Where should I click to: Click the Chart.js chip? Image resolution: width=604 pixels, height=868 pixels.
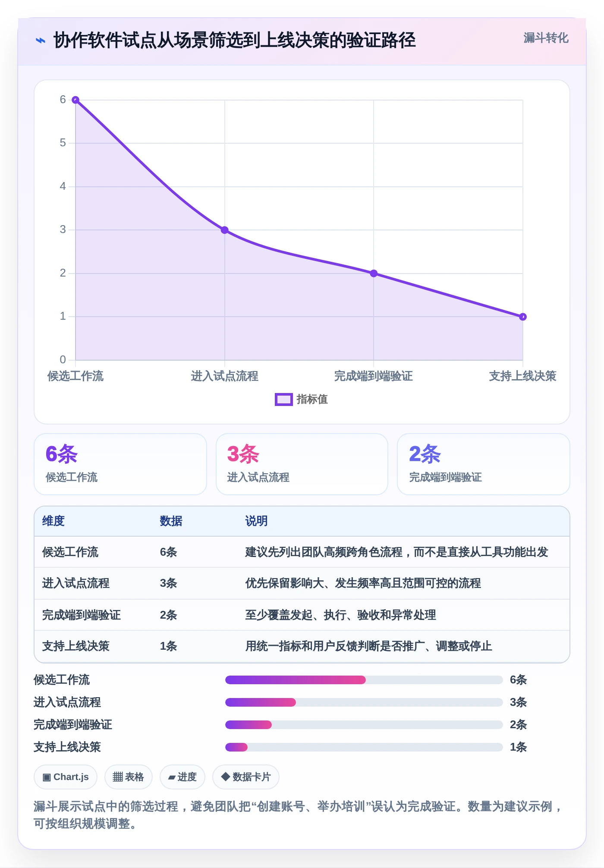(66, 777)
